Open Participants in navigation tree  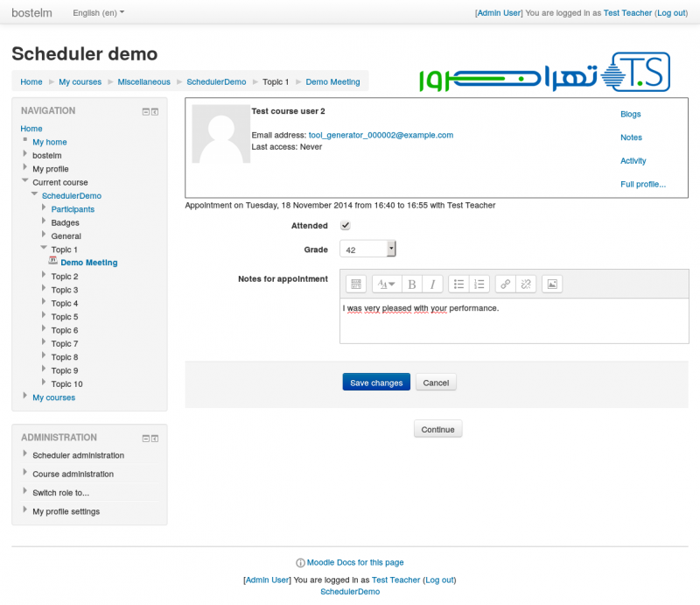(x=73, y=209)
